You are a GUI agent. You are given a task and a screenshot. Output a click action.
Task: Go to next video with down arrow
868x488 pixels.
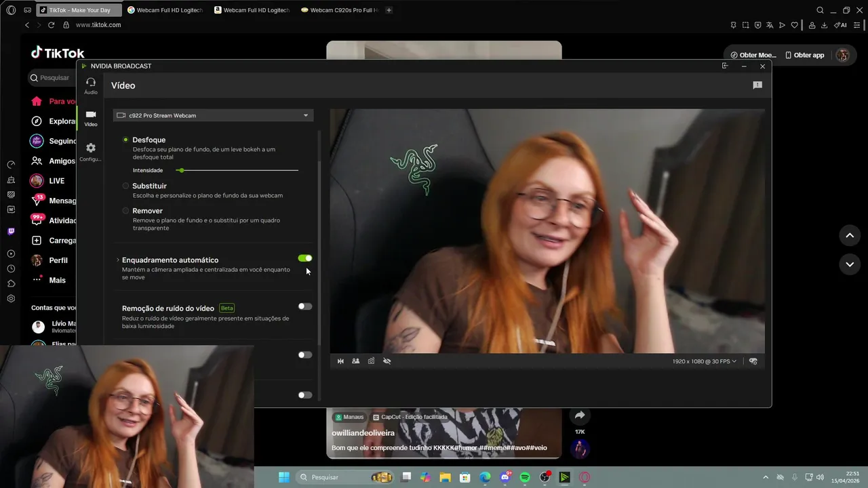pyautogui.click(x=850, y=264)
